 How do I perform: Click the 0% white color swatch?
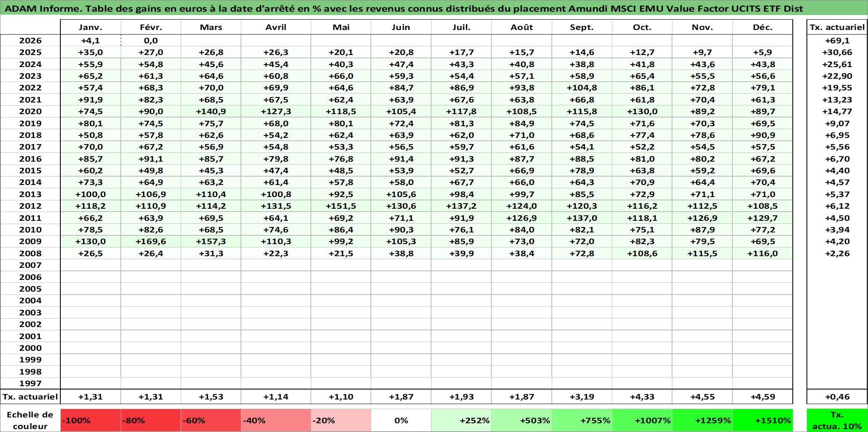tap(401, 420)
